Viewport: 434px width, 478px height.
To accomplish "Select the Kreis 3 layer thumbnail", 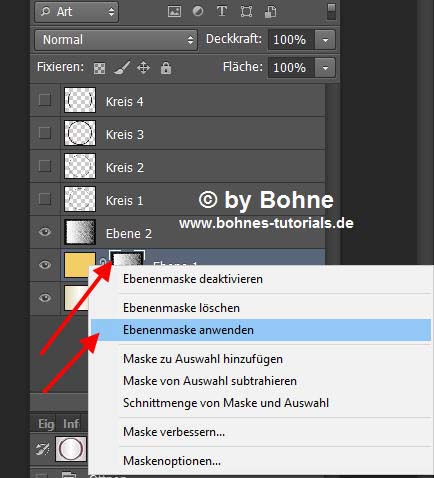I will point(80,133).
